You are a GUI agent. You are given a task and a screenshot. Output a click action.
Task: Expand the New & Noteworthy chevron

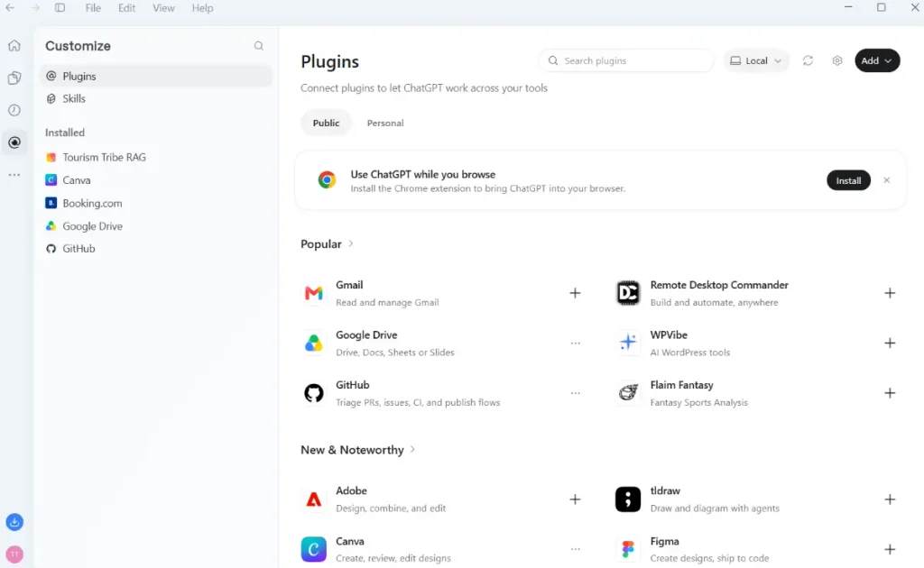click(412, 450)
